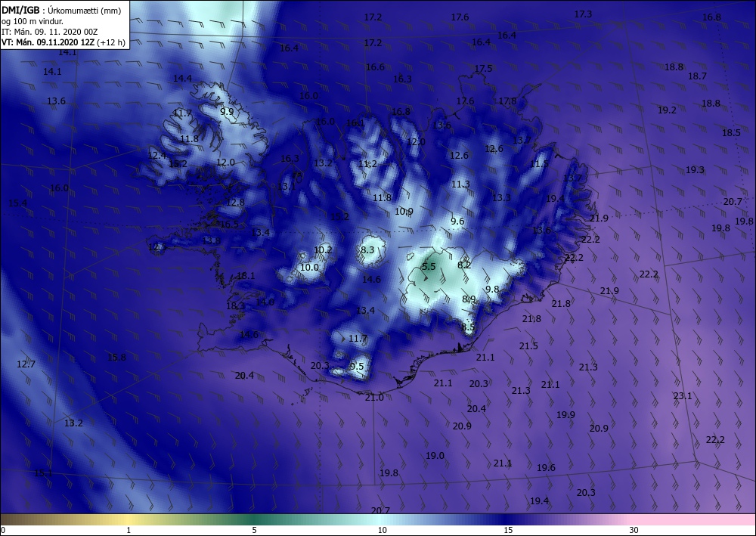The height and width of the screenshot is (536, 756).
Task: Click the 15.8 value over the sea
Action: (116, 357)
